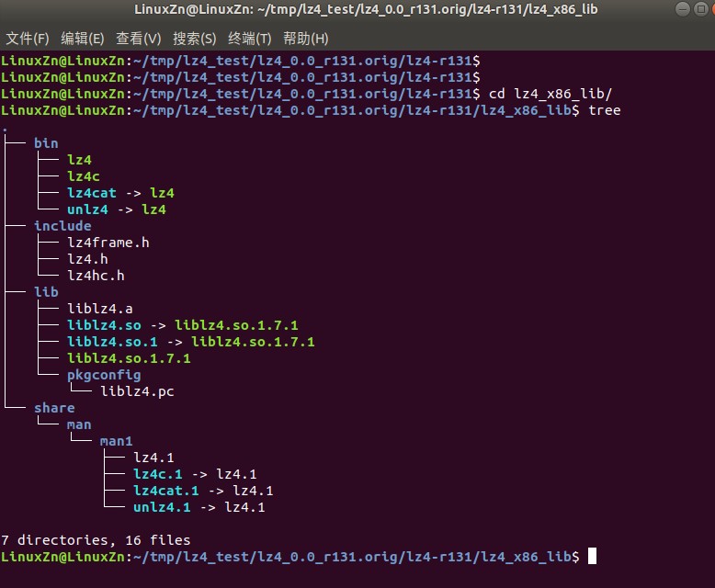Click the pkgconfig directory entry
This screenshot has width=715, height=588.
tap(104, 375)
